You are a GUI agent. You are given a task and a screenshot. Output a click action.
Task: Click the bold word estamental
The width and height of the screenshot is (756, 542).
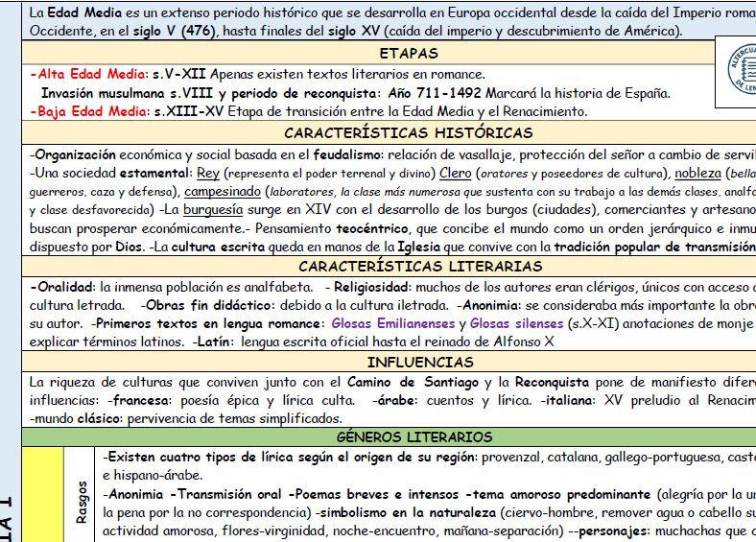click(x=155, y=173)
